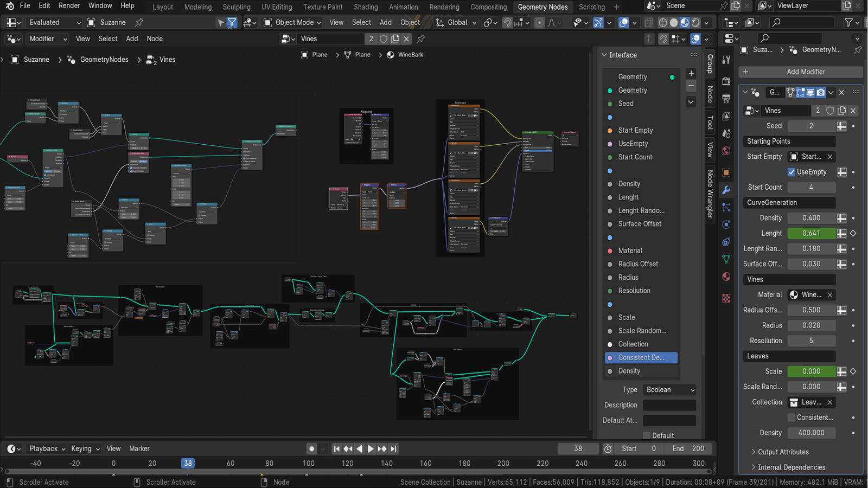The height and width of the screenshot is (488, 868).
Task: Open the Material Properties sphere tab
Action: (726, 277)
